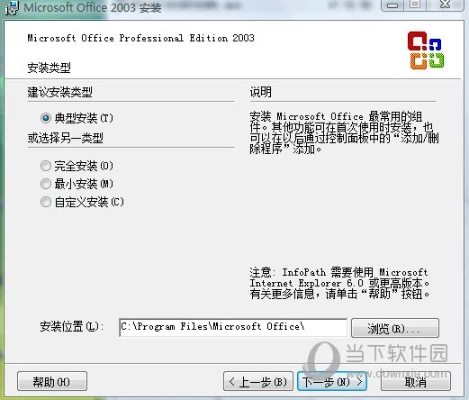Click the installer icon in title bar
469x400 pixels.
[x=12, y=8]
